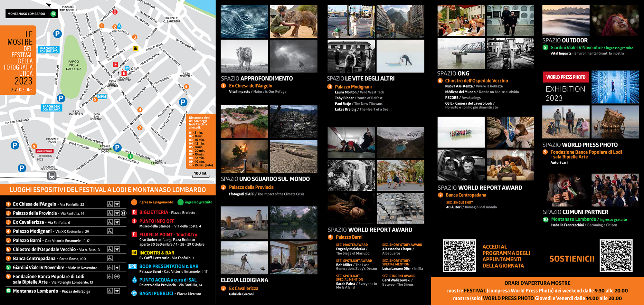Click dog-friendly icon in Ex Cavallerizza row

tap(117, 222)
